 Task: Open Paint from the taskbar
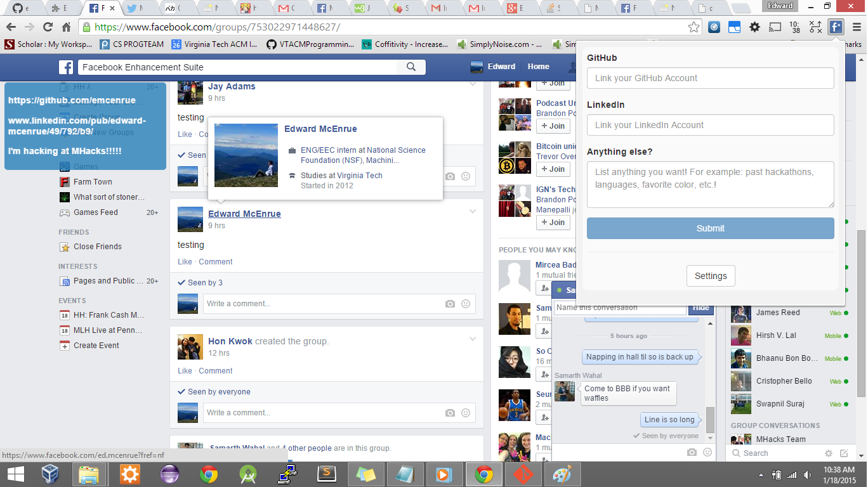coord(562,474)
